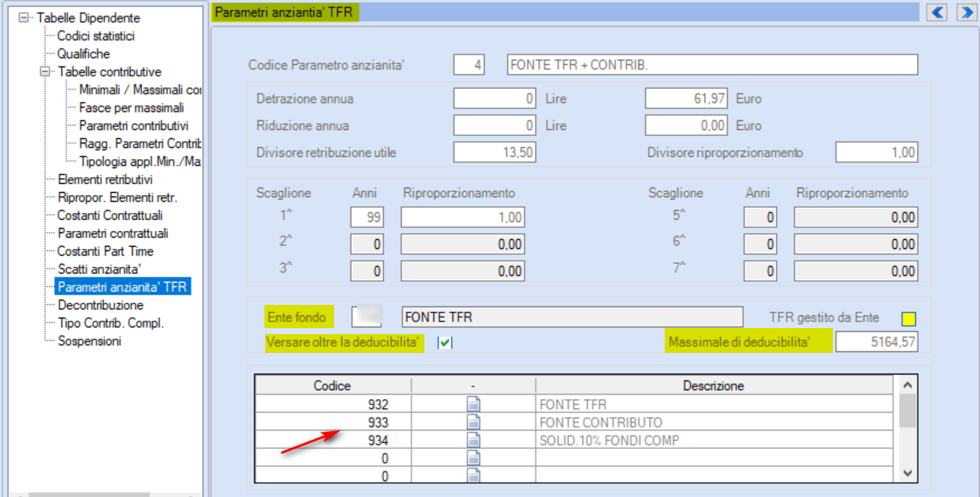Click Scaglione 1^ Anni field
The image size is (980, 497).
tap(367, 217)
